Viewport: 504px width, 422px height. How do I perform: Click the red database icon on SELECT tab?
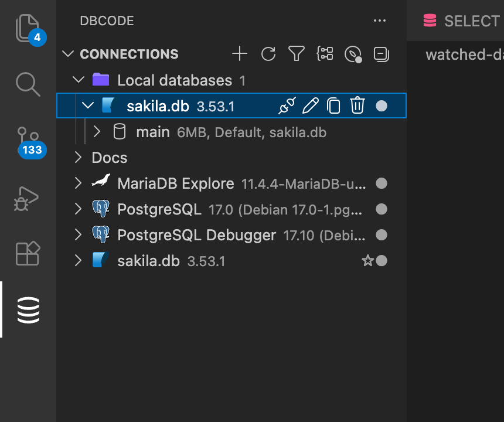(x=430, y=21)
